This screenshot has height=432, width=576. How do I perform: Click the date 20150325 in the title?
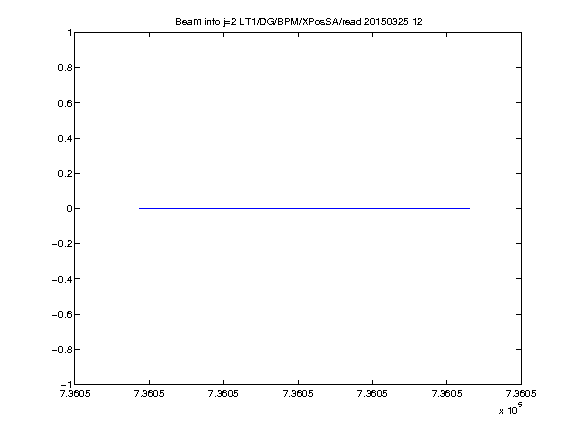coord(386,22)
